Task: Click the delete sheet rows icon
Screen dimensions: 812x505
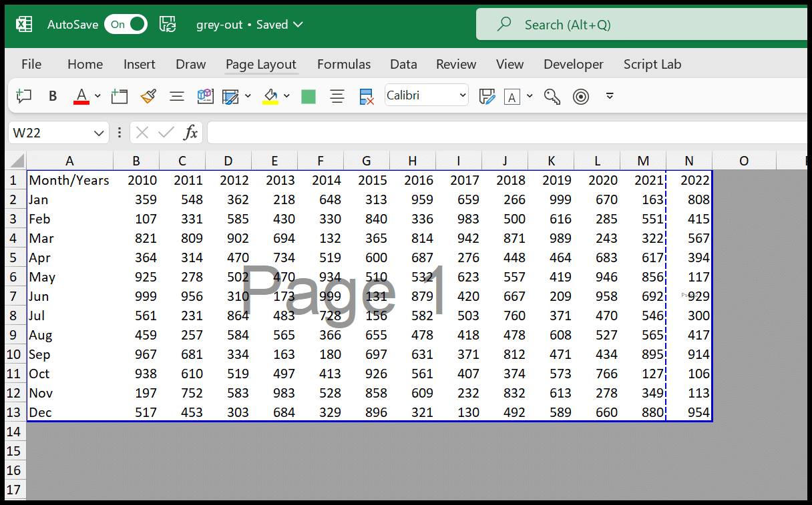Action: click(x=366, y=97)
